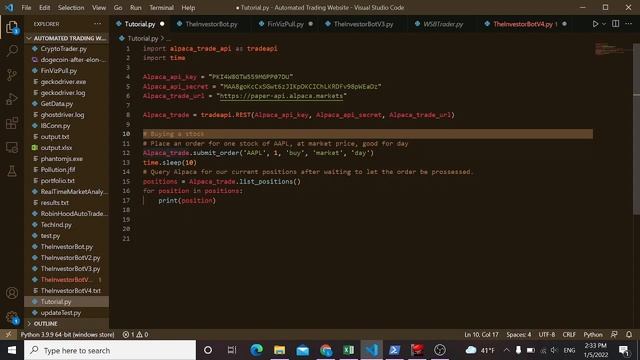Image resolution: width=640 pixels, height=360 pixels.
Task: Open Explorer views and more actions ellipsis
Action: click(98, 24)
